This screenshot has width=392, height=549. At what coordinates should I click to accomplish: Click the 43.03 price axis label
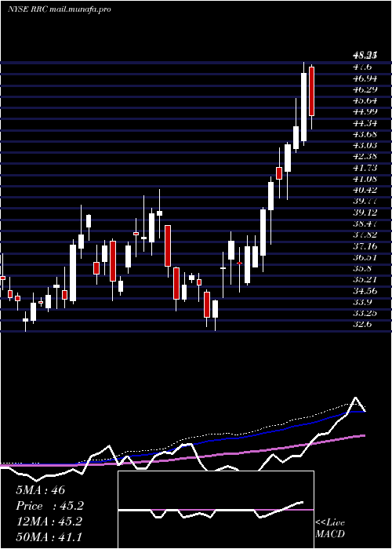[365, 145]
